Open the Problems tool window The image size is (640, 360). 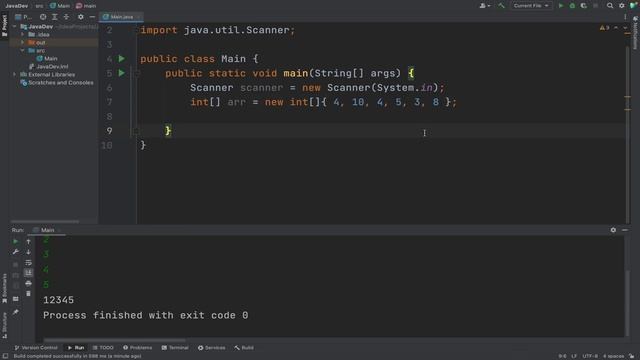(138, 348)
